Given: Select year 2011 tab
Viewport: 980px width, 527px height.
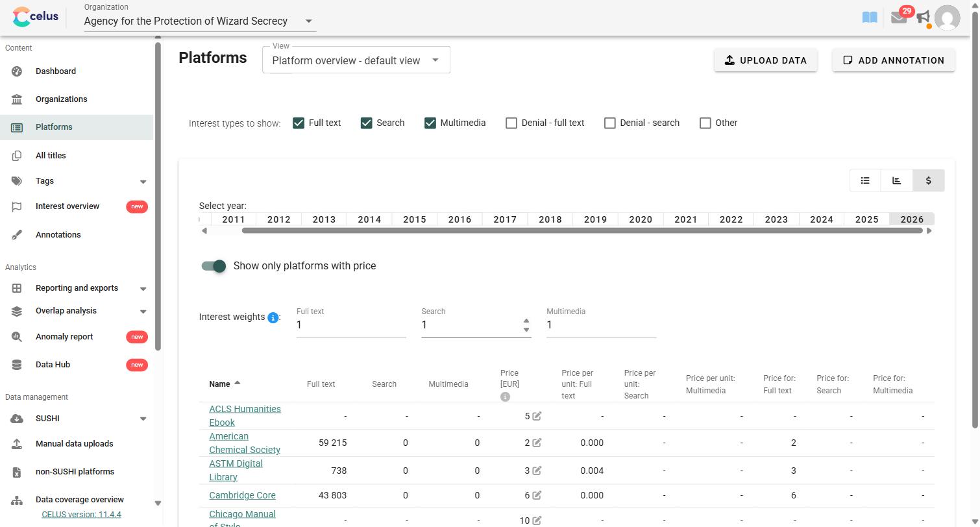Looking at the screenshot, I should click(x=234, y=219).
